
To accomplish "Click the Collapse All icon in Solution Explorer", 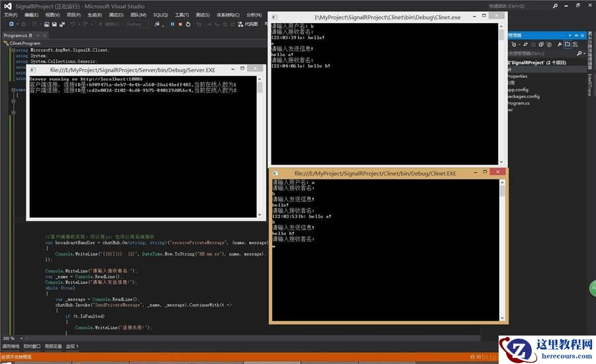I will [541, 44].
